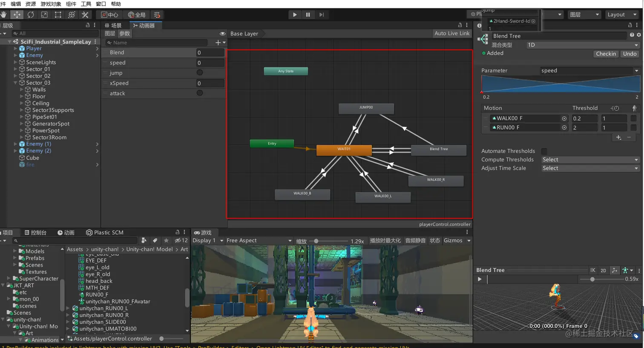Screen dimensions: 644x348
Task: Select the Rotate tool
Action: (31, 14)
